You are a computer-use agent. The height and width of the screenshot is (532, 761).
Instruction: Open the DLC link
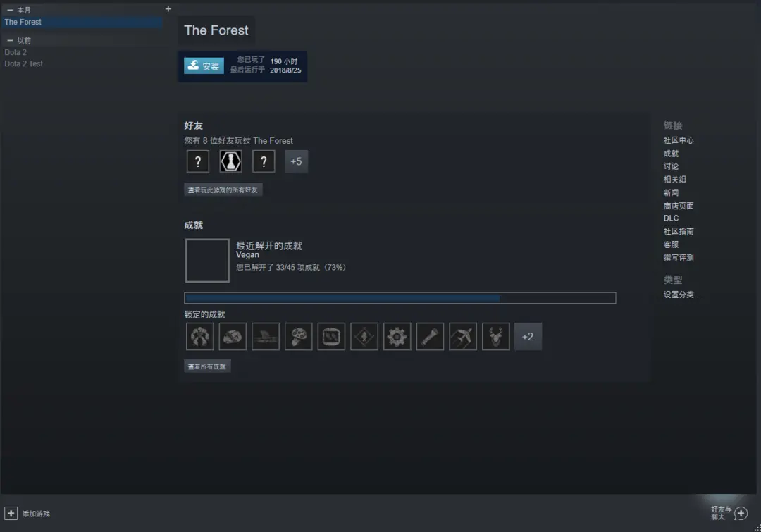tap(672, 218)
